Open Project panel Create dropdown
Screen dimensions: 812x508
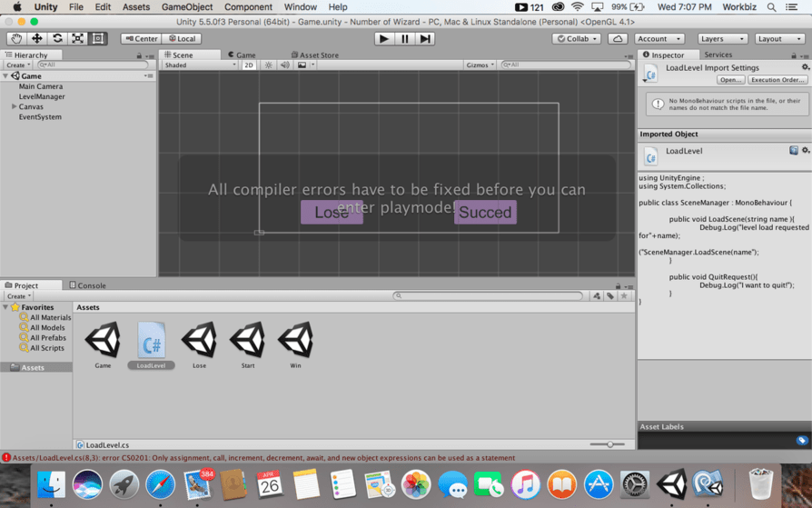[x=18, y=296]
